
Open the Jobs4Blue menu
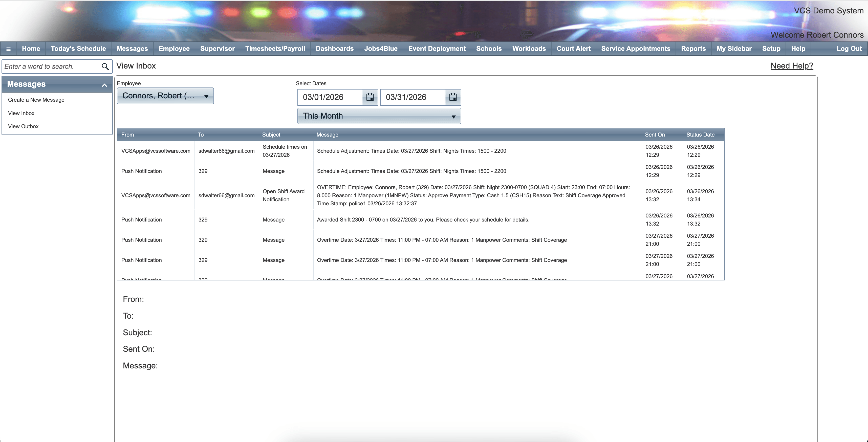pos(381,49)
